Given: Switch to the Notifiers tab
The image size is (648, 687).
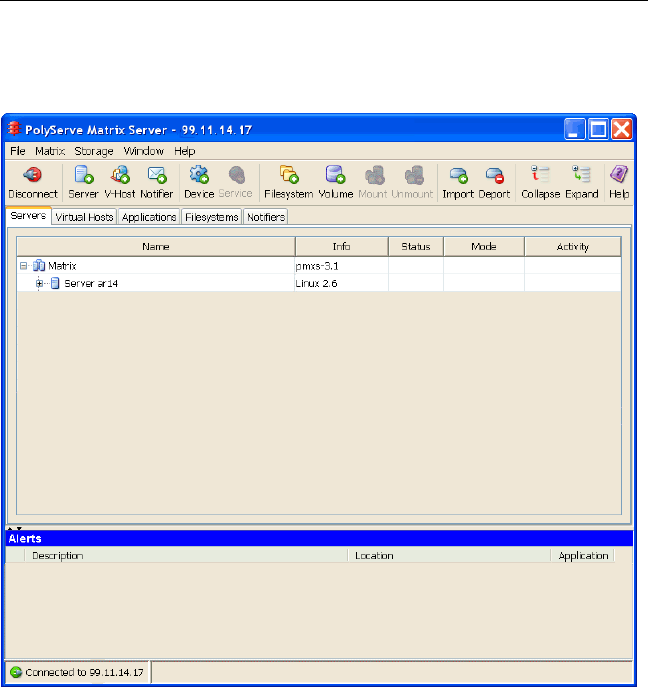Looking at the screenshot, I should (266, 217).
